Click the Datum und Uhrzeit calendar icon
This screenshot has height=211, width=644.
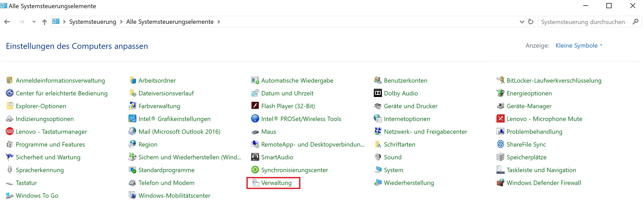tap(255, 93)
